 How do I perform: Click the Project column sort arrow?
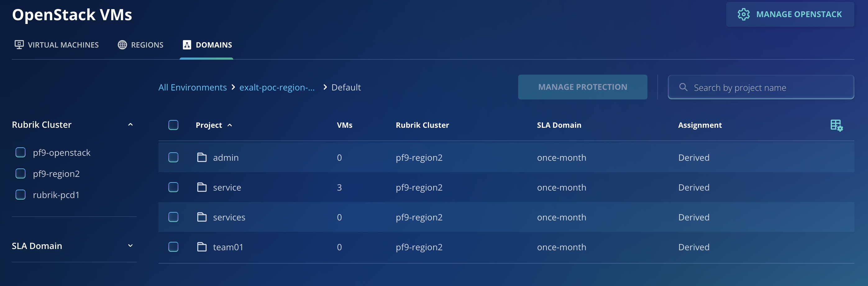[x=230, y=125]
